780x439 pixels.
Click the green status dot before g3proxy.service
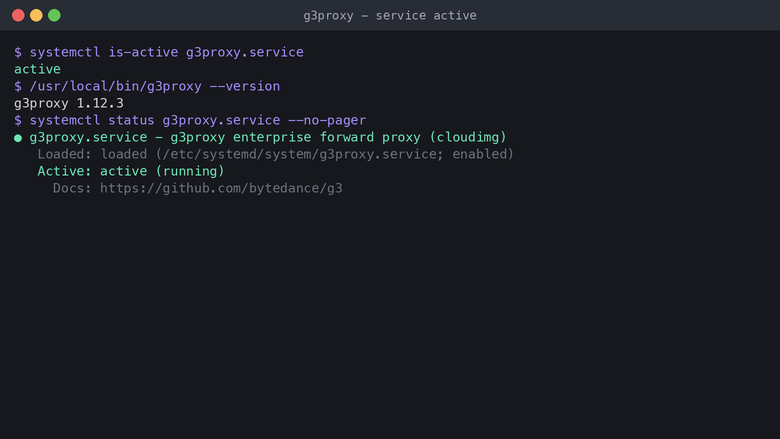click(18, 138)
